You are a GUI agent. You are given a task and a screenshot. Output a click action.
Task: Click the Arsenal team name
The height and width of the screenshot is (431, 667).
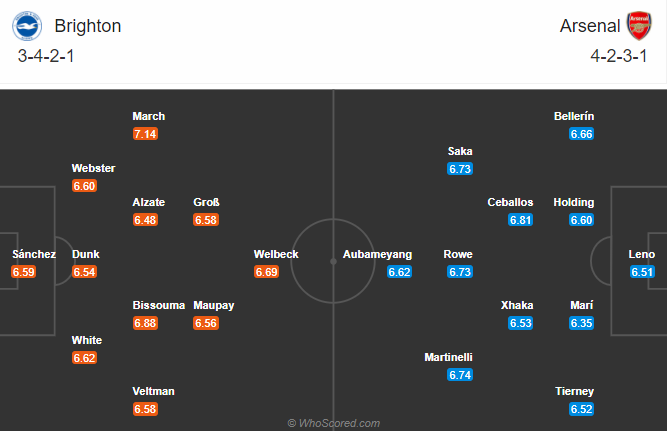point(588,26)
